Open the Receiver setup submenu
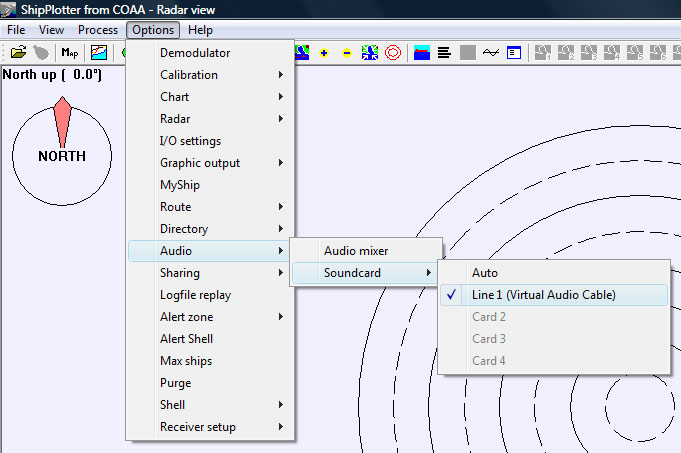 pyautogui.click(x=210, y=427)
